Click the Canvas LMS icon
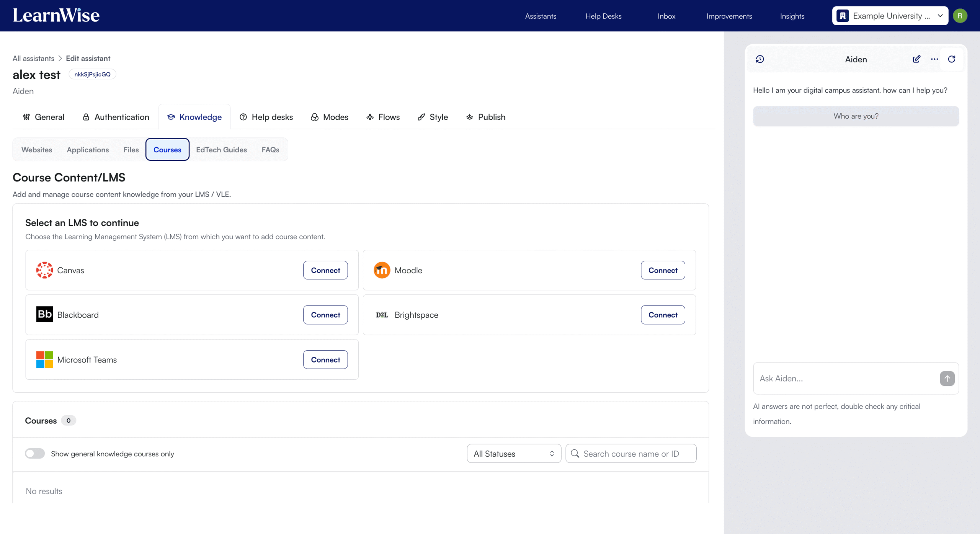Image resolution: width=980 pixels, height=534 pixels. click(44, 270)
